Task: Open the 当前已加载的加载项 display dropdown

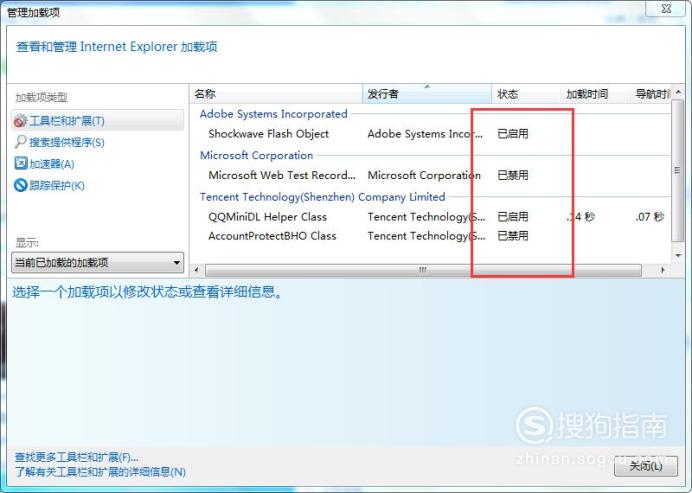Action: (x=98, y=263)
